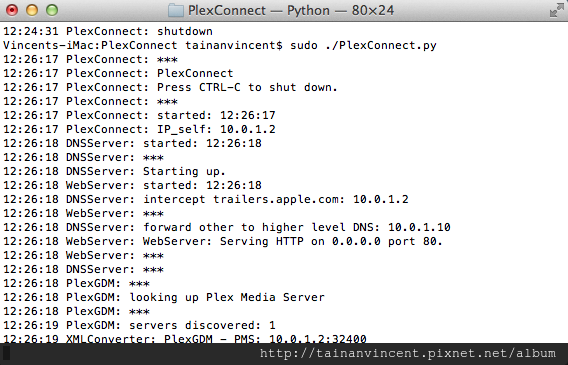This screenshot has width=568, height=365.
Task: Click the terminal cursor block at the bottom left
Action: pos(7,353)
